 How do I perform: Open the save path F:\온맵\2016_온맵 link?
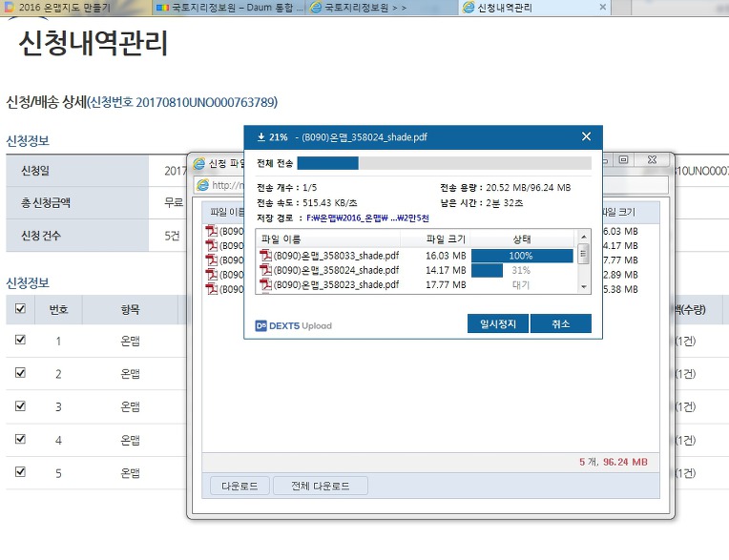pyautogui.click(x=367, y=218)
